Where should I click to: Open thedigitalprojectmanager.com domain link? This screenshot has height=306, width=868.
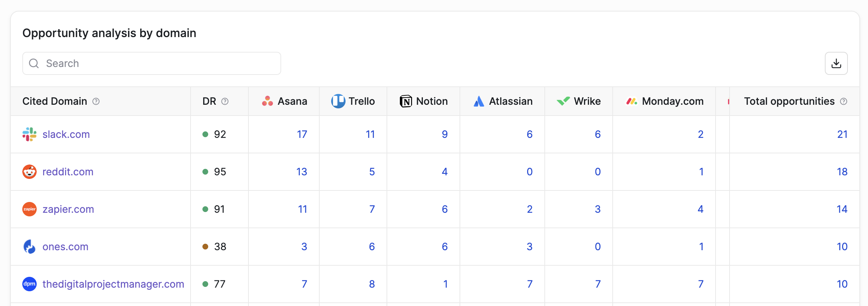(113, 284)
